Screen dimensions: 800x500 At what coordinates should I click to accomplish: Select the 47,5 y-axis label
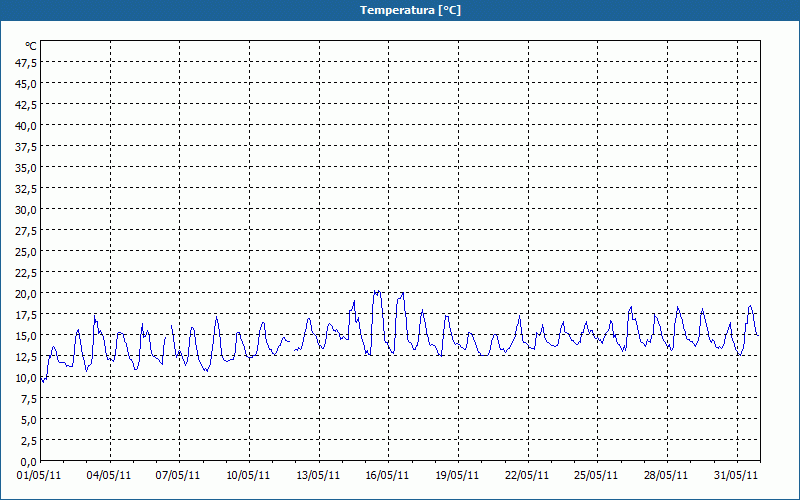(27, 63)
